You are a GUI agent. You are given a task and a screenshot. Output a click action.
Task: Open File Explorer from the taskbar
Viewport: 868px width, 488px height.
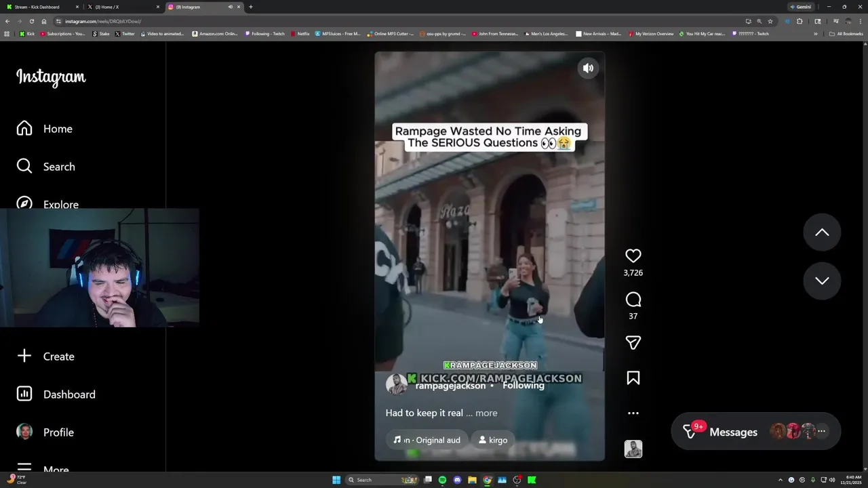[x=472, y=480]
